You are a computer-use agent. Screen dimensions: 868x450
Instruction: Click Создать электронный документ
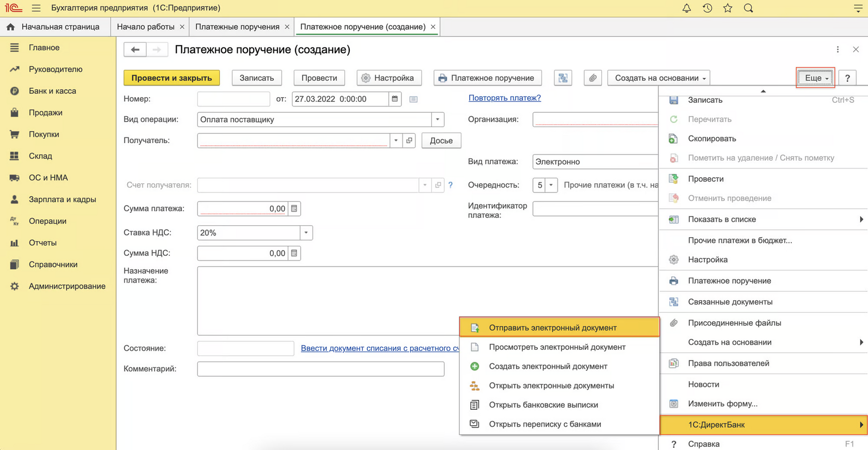coord(559,366)
